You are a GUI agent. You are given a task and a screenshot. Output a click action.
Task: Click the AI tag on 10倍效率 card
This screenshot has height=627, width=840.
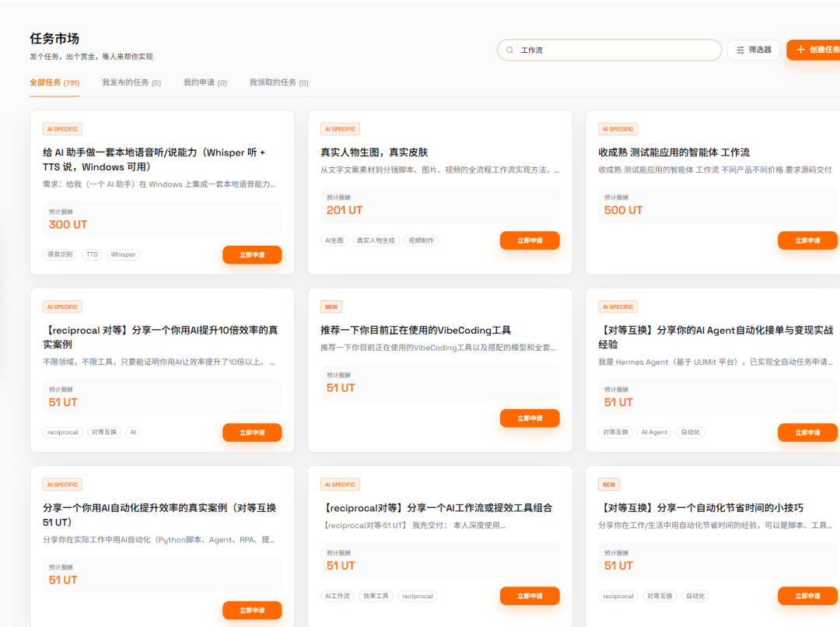133,433
